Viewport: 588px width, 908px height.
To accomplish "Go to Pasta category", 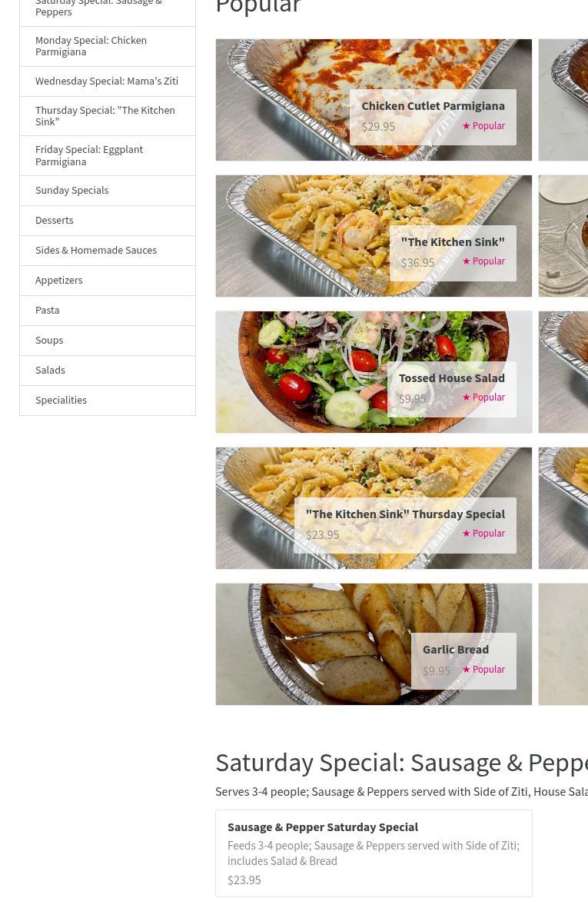I will [x=108, y=311].
